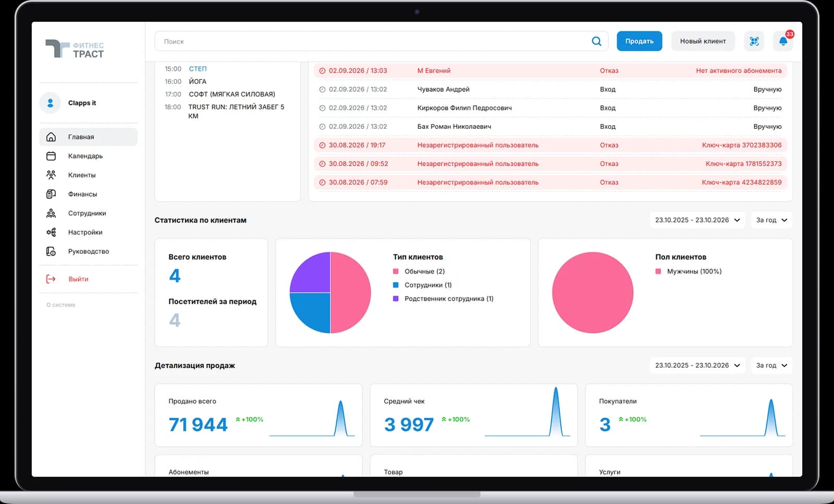Click the Продать button
The height and width of the screenshot is (504, 834).
click(x=640, y=41)
